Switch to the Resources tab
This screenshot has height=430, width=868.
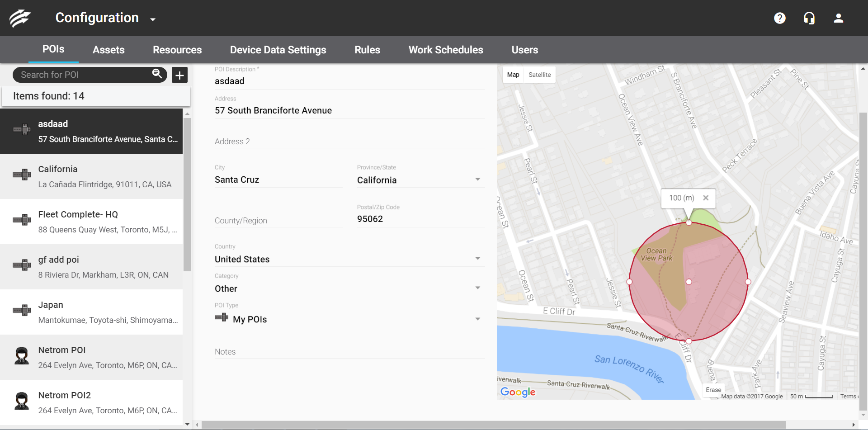click(177, 50)
